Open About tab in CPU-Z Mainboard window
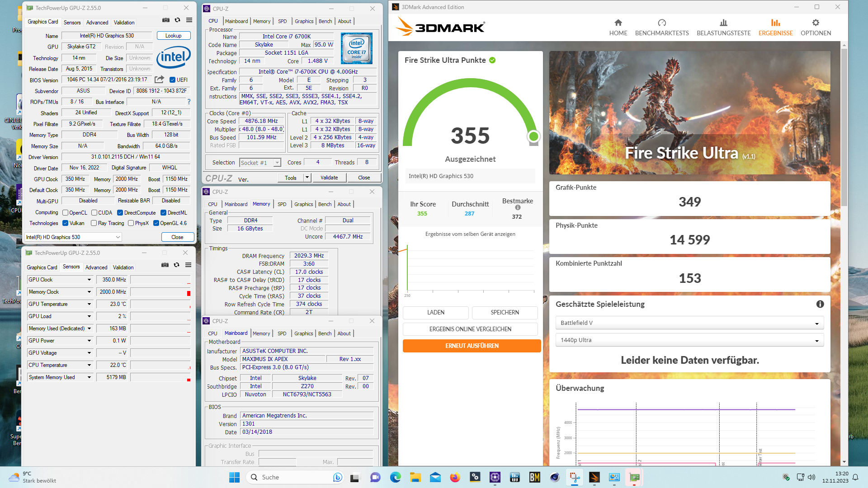 tap(344, 333)
